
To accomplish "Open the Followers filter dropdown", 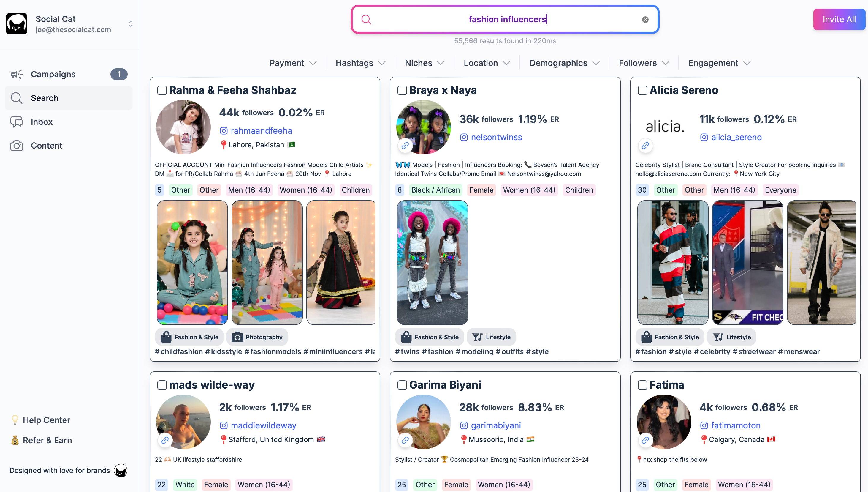I will 644,63.
